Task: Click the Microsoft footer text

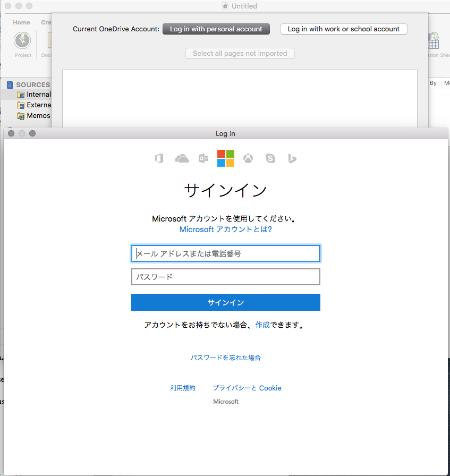Action: [226, 402]
